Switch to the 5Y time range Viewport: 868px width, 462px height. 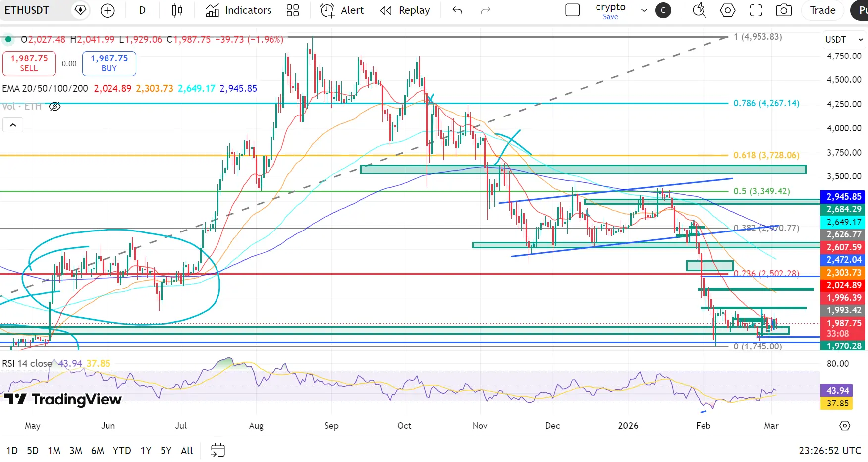click(166, 451)
